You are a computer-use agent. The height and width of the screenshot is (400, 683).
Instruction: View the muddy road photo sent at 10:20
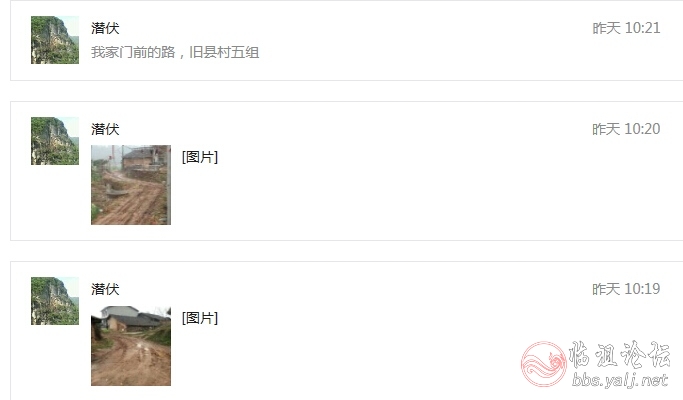click(x=131, y=185)
